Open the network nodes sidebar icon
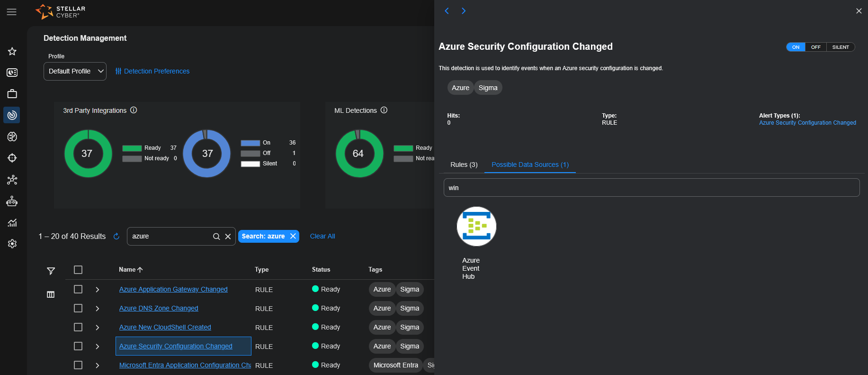Viewport: 868px width, 375px height. point(12,180)
